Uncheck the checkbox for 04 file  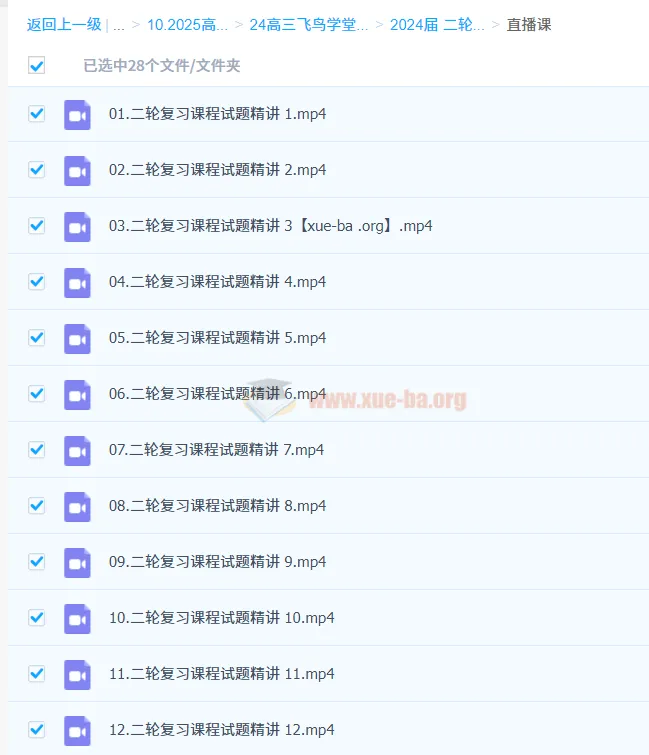(37, 281)
